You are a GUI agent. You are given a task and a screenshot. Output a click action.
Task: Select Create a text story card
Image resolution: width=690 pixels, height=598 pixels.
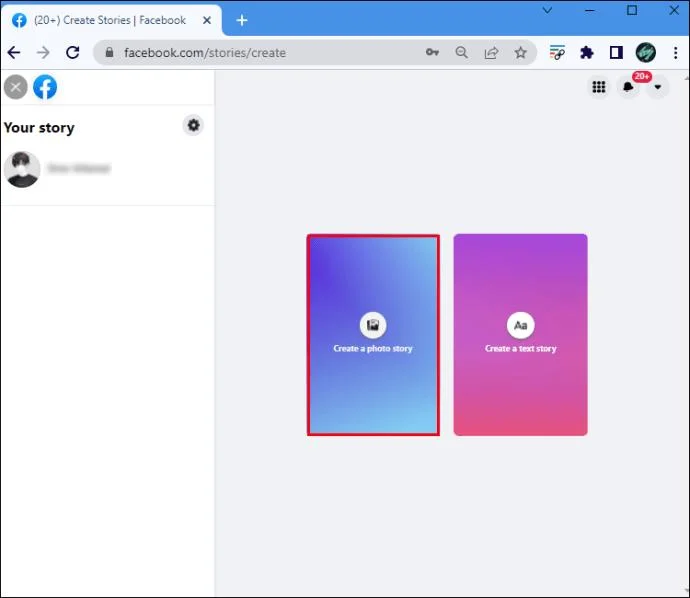click(521, 335)
